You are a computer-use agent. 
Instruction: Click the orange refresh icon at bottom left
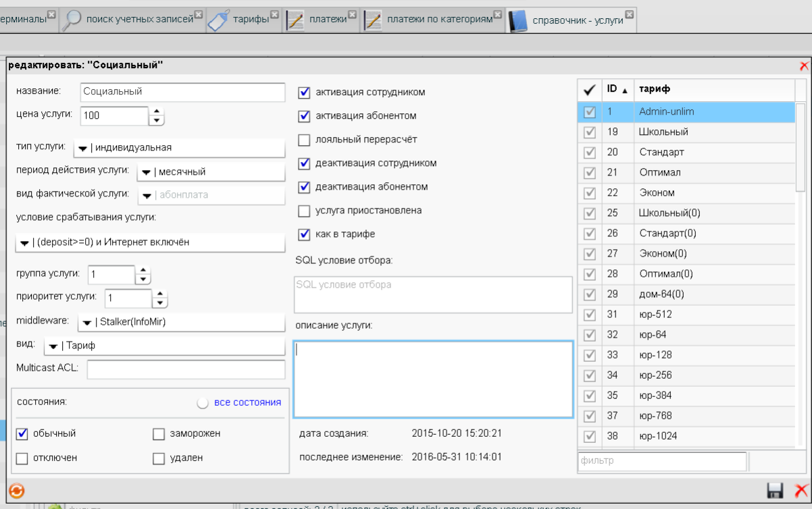(x=16, y=491)
